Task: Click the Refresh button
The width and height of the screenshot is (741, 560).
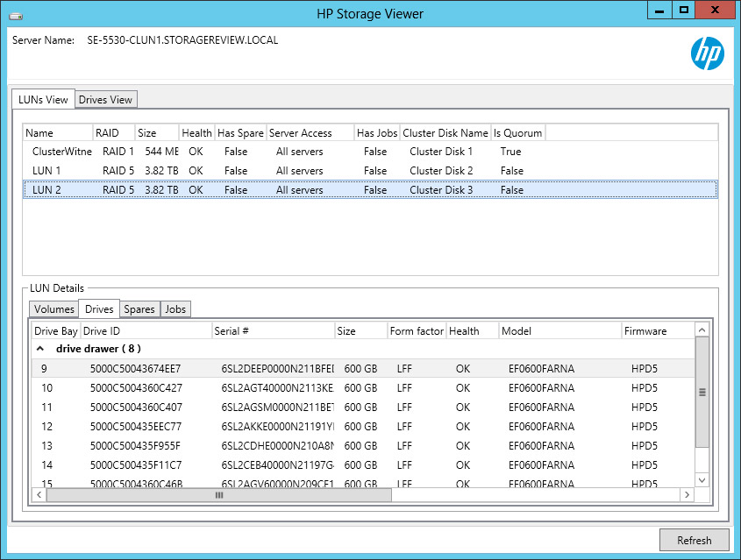Action: point(694,540)
